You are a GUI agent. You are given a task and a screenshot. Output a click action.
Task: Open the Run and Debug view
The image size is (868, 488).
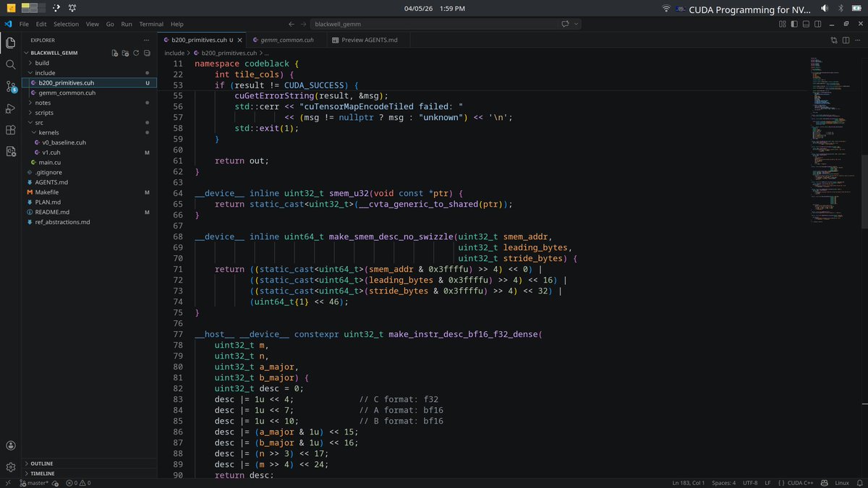(x=10, y=108)
